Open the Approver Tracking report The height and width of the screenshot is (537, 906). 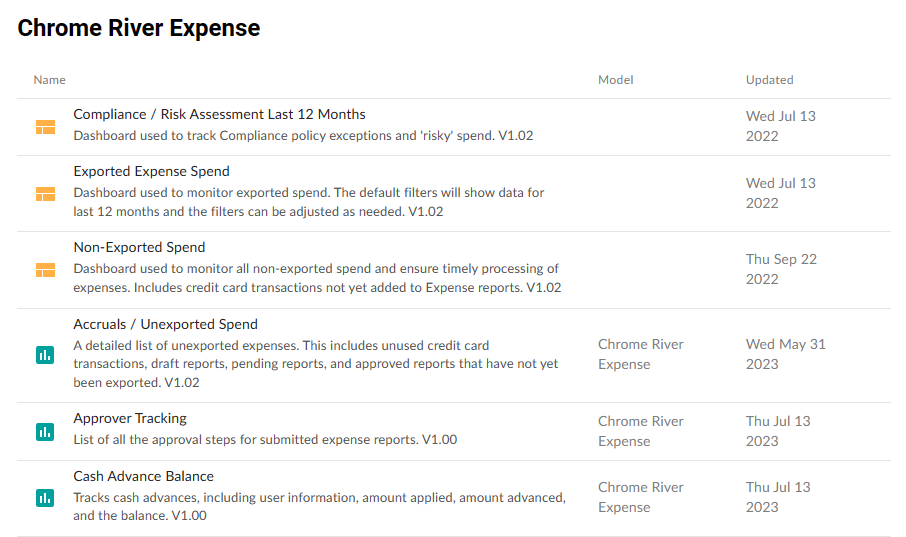[x=130, y=418]
